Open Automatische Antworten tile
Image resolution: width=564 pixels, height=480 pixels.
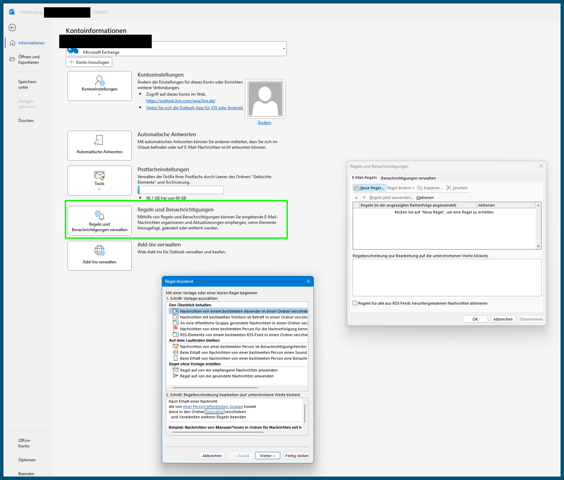[99, 145]
